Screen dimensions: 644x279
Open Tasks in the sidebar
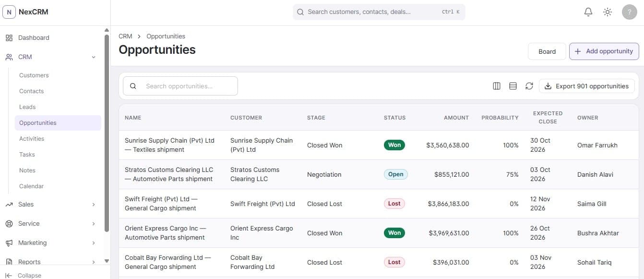[x=58, y=155]
